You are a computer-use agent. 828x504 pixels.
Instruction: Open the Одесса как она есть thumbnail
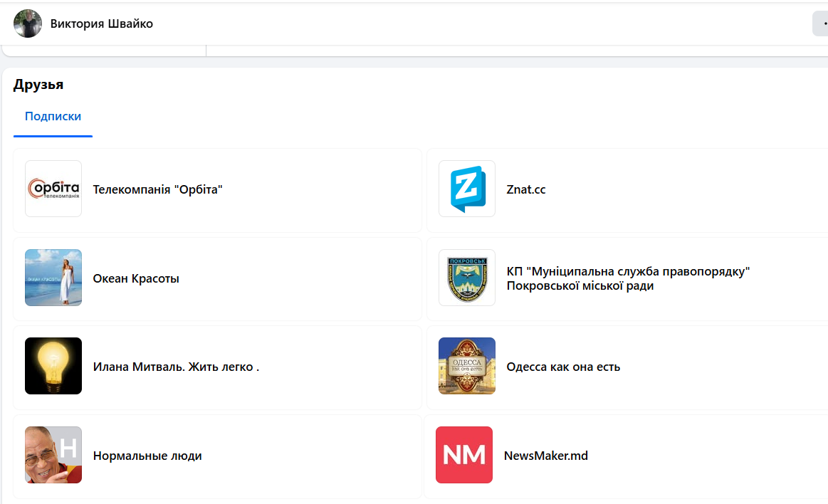[x=467, y=366]
